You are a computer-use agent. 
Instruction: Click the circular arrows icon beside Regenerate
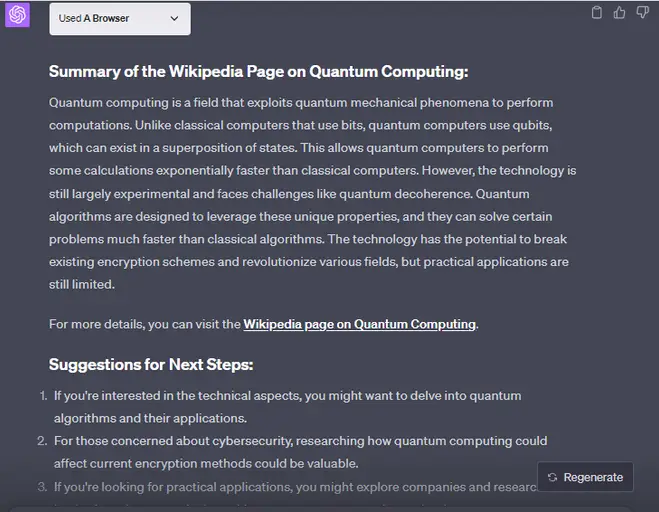pos(552,477)
